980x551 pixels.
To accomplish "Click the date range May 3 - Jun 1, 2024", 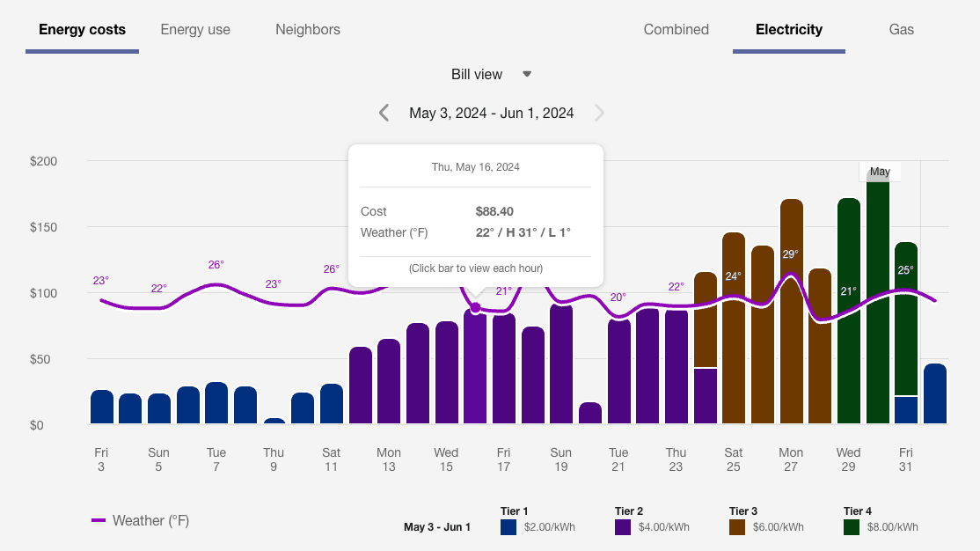I will pyautogui.click(x=491, y=113).
